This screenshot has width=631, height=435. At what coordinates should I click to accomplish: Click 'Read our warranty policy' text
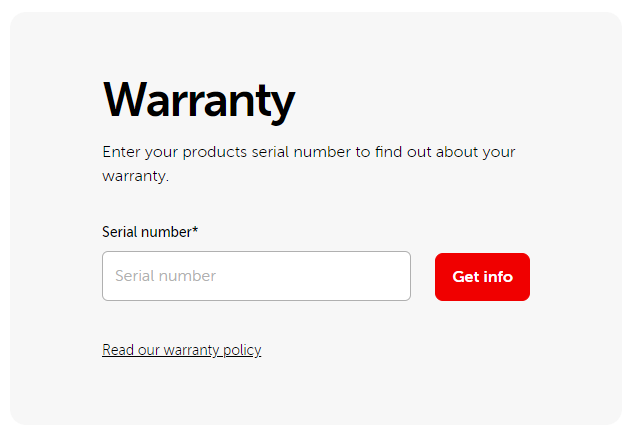tap(181, 350)
